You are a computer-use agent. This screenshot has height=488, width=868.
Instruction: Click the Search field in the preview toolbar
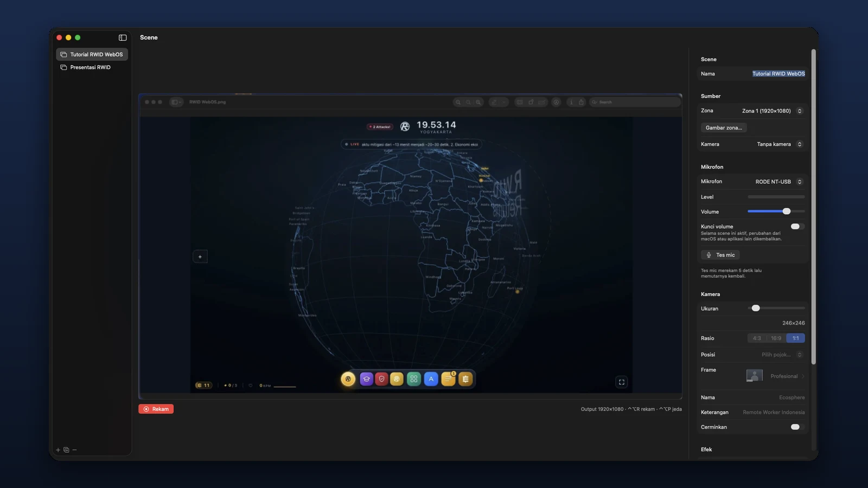click(635, 102)
